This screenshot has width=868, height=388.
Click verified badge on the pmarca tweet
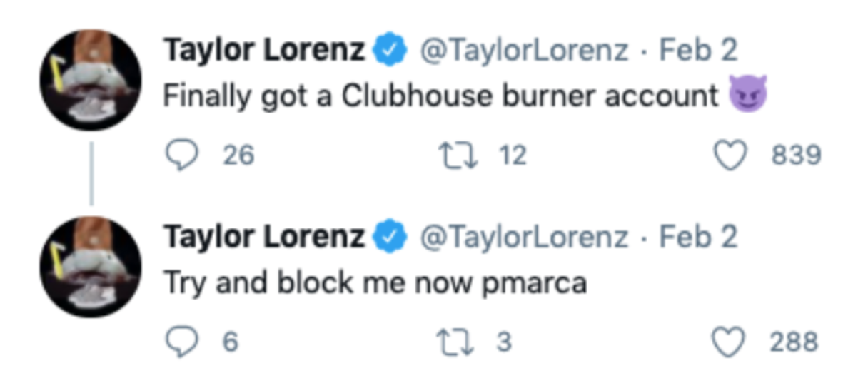tap(390, 238)
